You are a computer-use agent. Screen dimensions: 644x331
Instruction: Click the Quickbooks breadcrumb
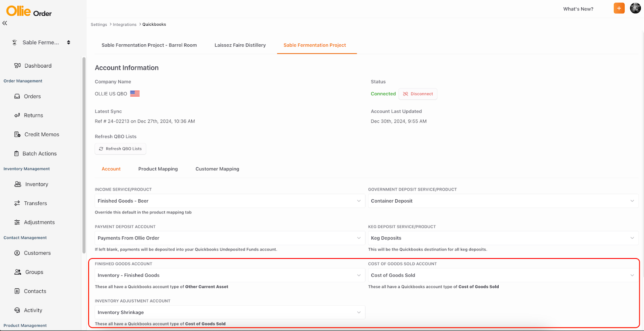[x=154, y=25]
